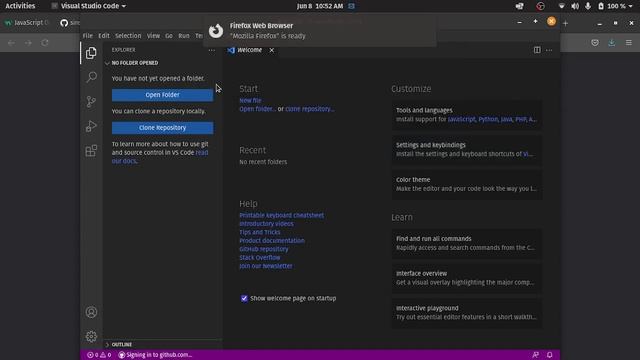Open Firefox downloads icon
The width and height of the screenshot is (640, 360).
point(611,42)
